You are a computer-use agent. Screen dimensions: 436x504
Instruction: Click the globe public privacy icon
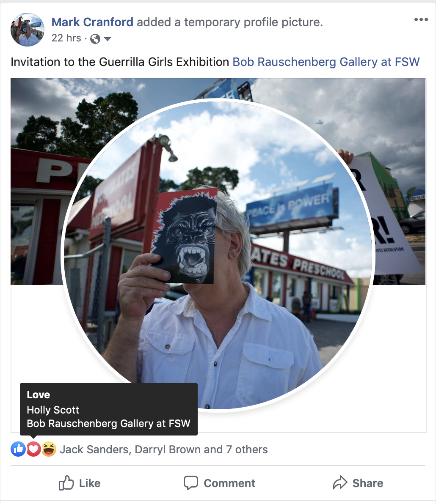pos(95,39)
